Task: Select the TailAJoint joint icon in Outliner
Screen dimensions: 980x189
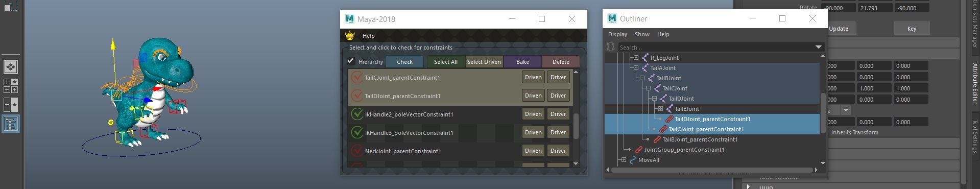Action: point(645,68)
